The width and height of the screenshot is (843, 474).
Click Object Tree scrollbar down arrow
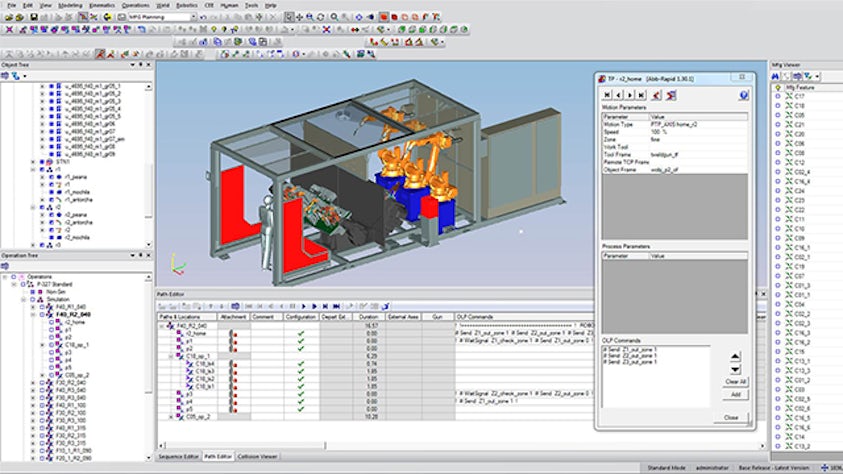(148, 245)
